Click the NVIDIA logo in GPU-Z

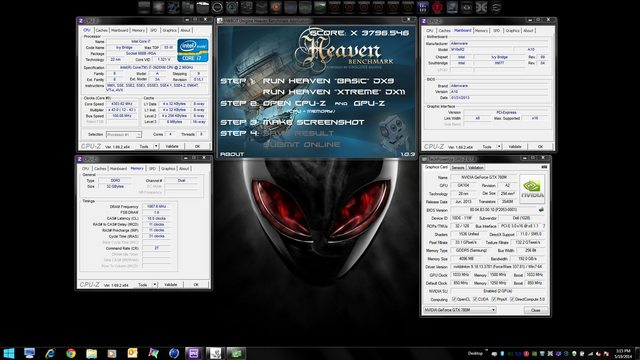pyautogui.click(x=532, y=189)
